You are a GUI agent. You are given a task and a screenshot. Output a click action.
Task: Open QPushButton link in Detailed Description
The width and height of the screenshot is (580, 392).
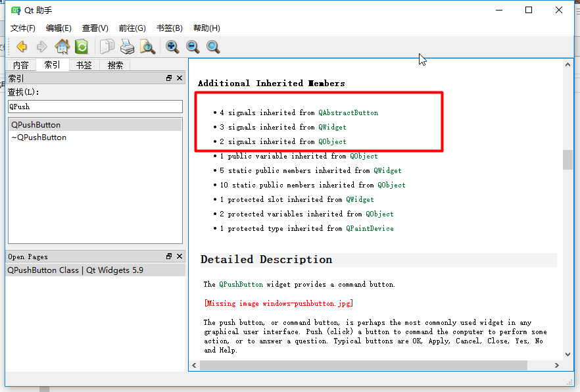coord(241,284)
